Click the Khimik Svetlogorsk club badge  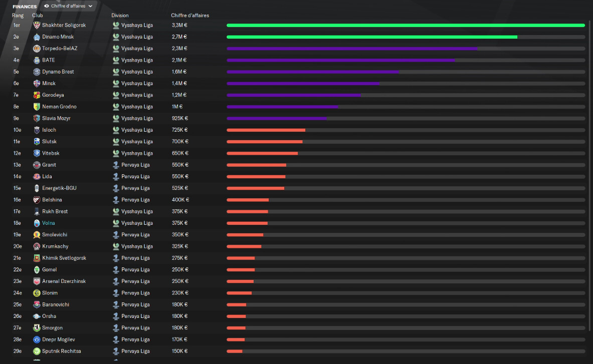point(37,258)
